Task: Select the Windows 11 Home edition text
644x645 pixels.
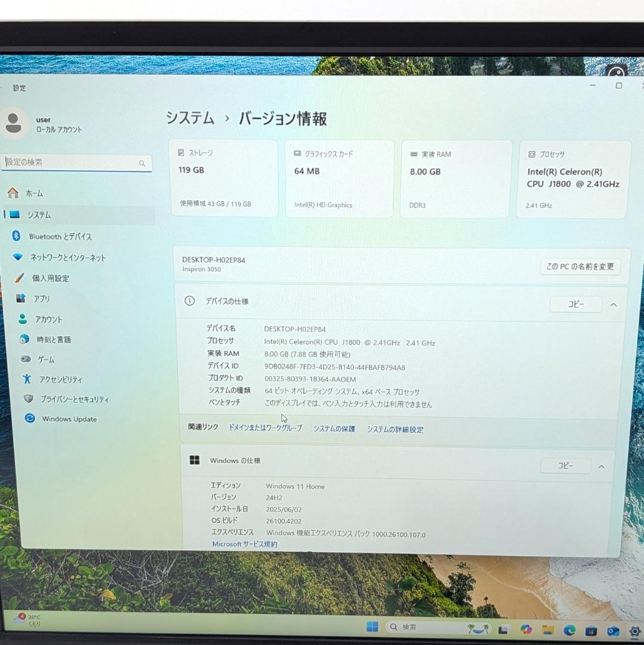Action: (295, 486)
